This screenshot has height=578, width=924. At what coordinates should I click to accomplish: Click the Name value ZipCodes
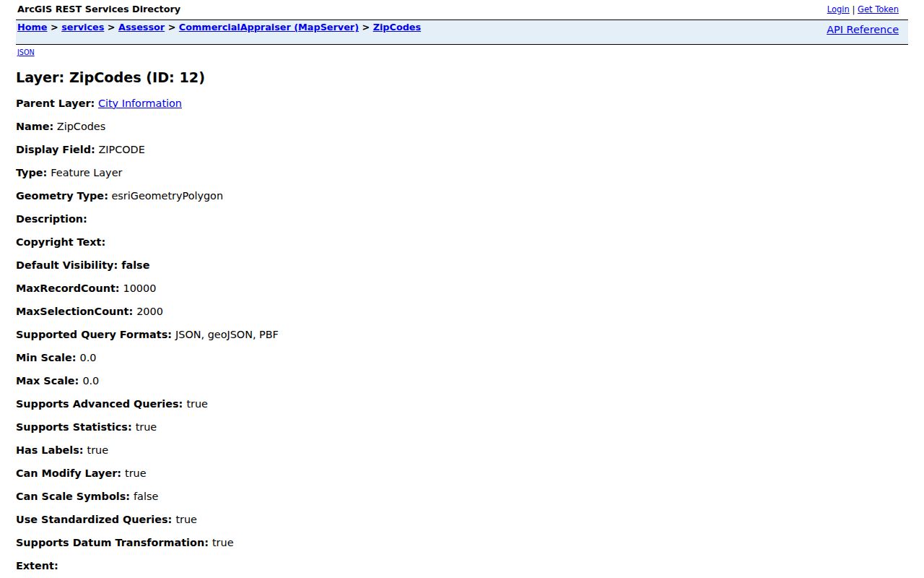(81, 126)
